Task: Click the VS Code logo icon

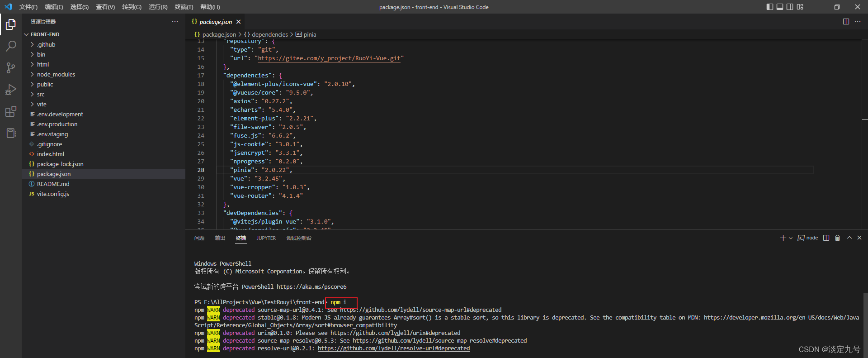Action: click(x=8, y=7)
